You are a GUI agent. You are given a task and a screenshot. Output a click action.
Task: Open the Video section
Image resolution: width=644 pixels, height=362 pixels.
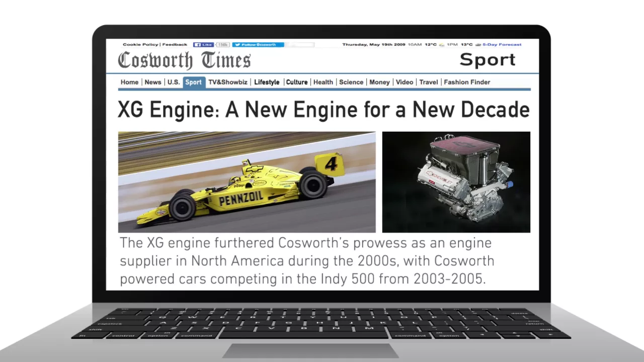click(405, 82)
